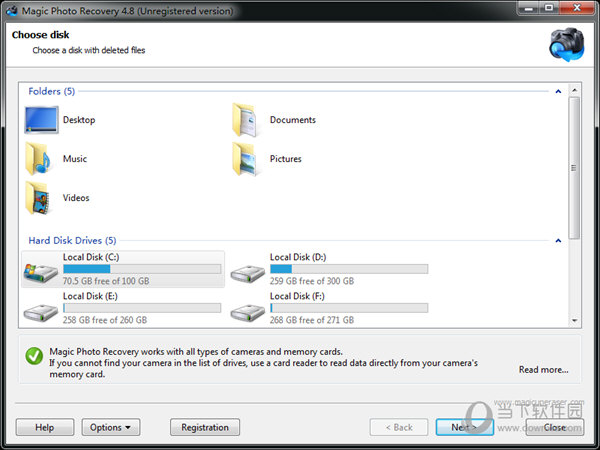Close window with title bar X
This screenshot has width=600, height=450.
577,8
